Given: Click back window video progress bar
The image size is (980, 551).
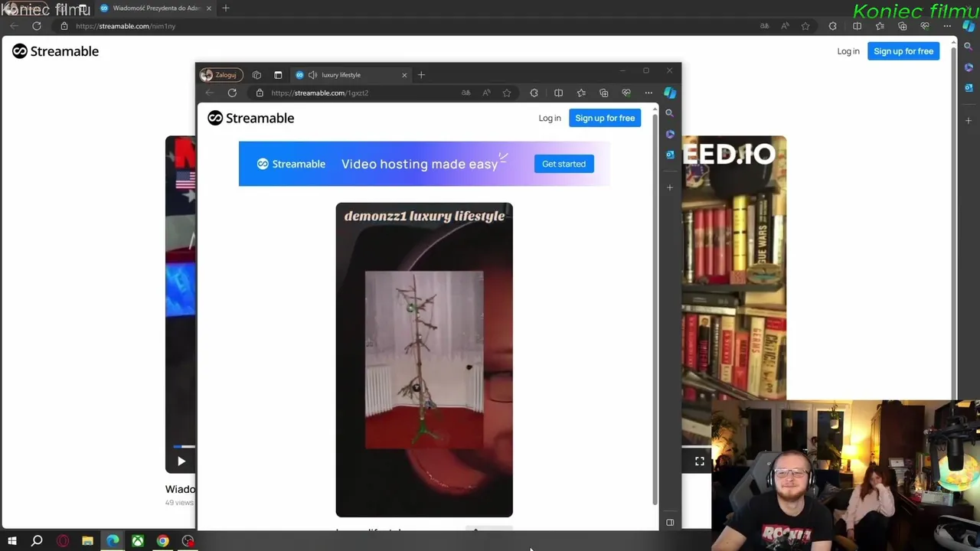Looking at the screenshot, I should pos(184,446).
